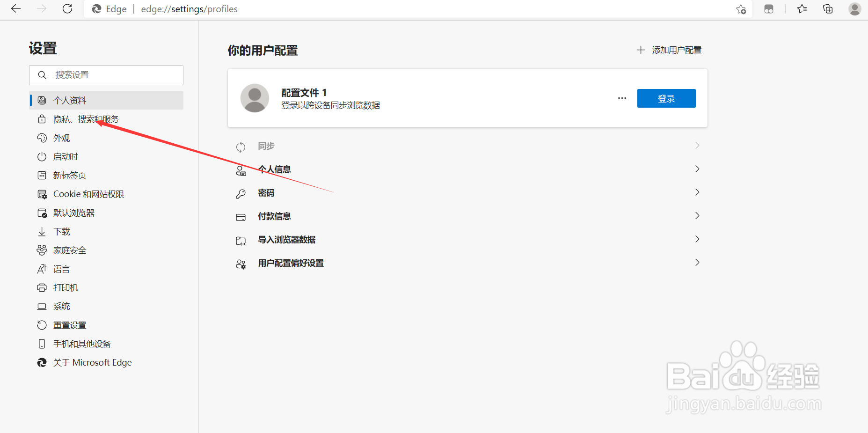Click the extension icon beside the address bar

coord(769,9)
